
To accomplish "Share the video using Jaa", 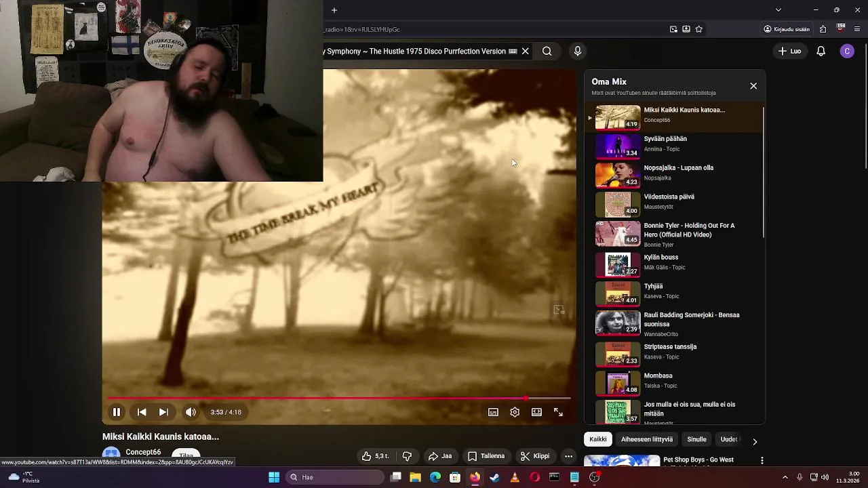I will click(x=439, y=456).
